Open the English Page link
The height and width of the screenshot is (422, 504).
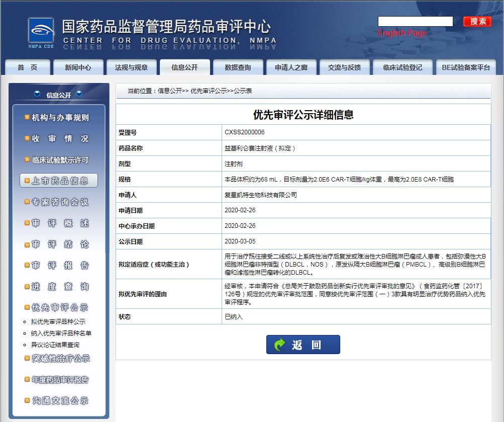click(x=401, y=33)
